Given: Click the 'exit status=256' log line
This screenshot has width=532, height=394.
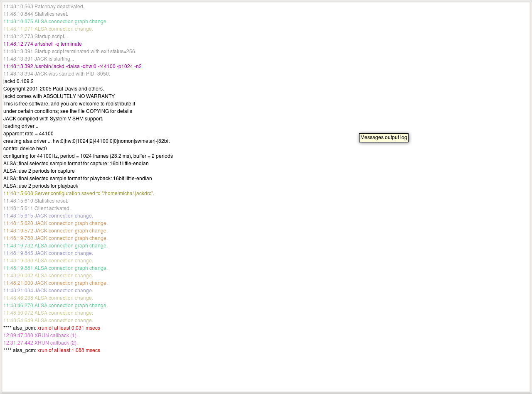Looking at the screenshot, I should coord(70,51).
